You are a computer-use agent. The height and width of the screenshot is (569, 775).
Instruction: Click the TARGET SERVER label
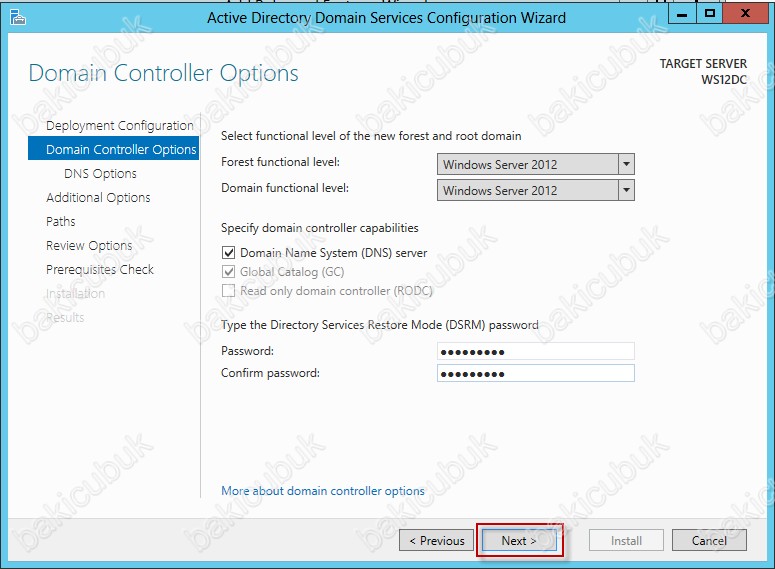point(703,64)
